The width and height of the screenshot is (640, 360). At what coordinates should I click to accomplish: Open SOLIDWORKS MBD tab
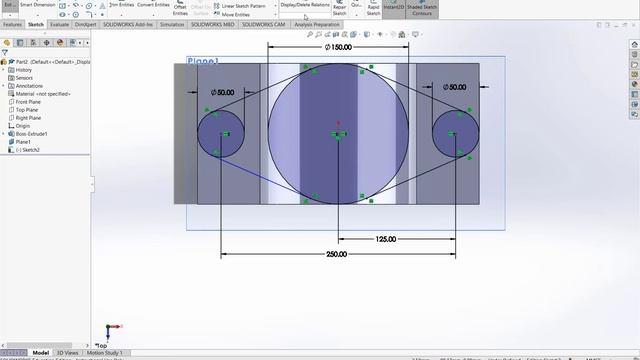(x=213, y=24)
